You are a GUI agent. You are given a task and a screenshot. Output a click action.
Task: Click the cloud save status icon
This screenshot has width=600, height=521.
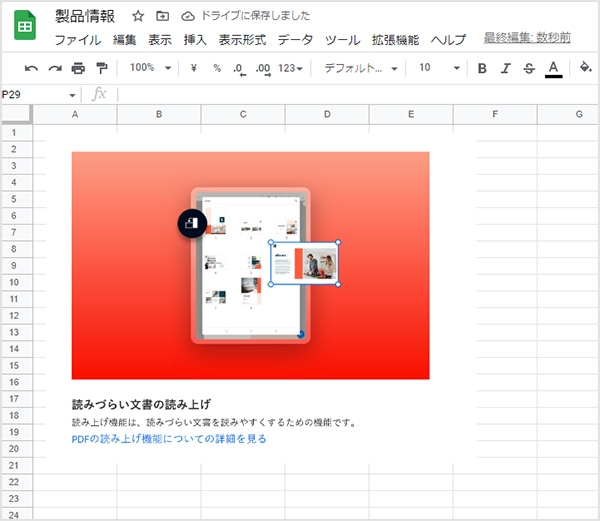pyautogui.click(x=188, y=16)
